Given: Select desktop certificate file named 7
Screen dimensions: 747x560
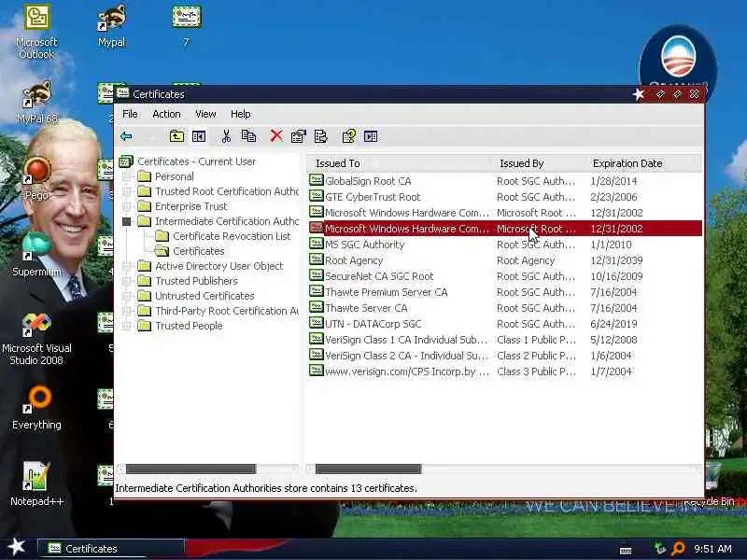Looking at the screenshot, I should 186,26.
